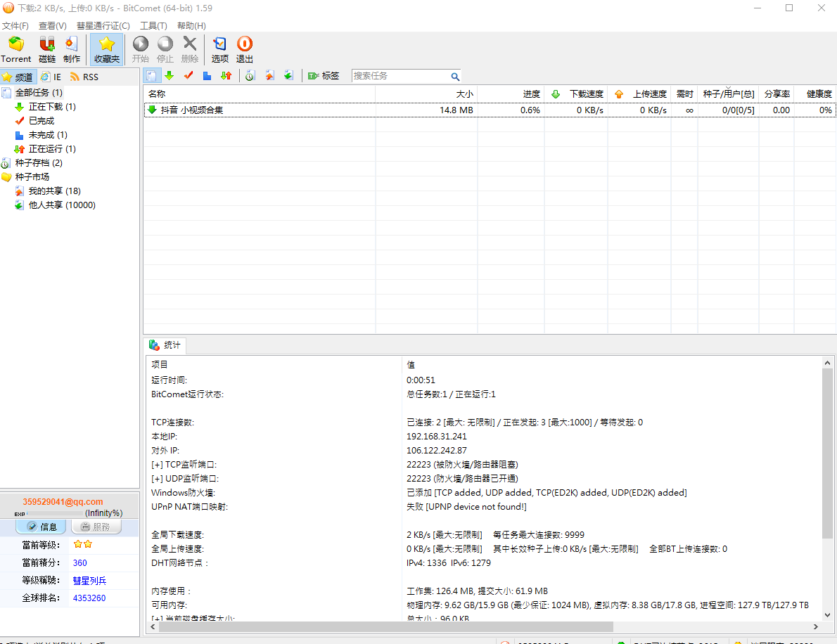Expand the [+] TCP监听端口 row
The image size is (837, 644).
click(x=184, y=465)
